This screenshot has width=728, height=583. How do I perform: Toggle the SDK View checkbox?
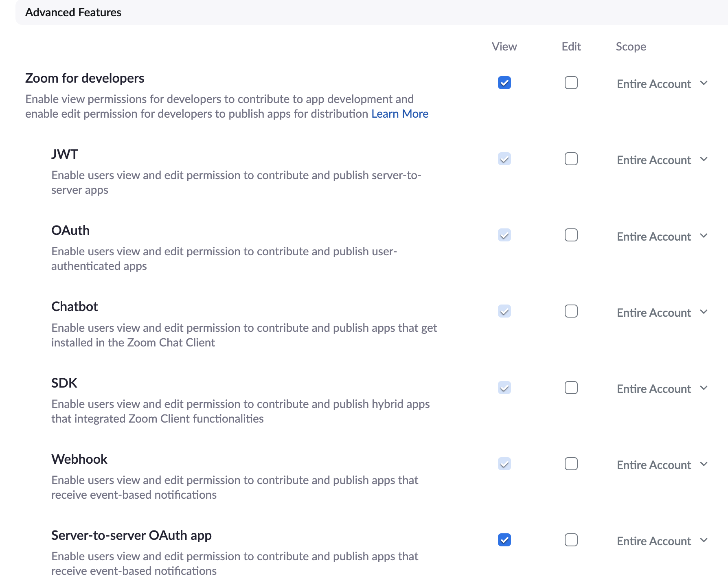pos(504,388)
